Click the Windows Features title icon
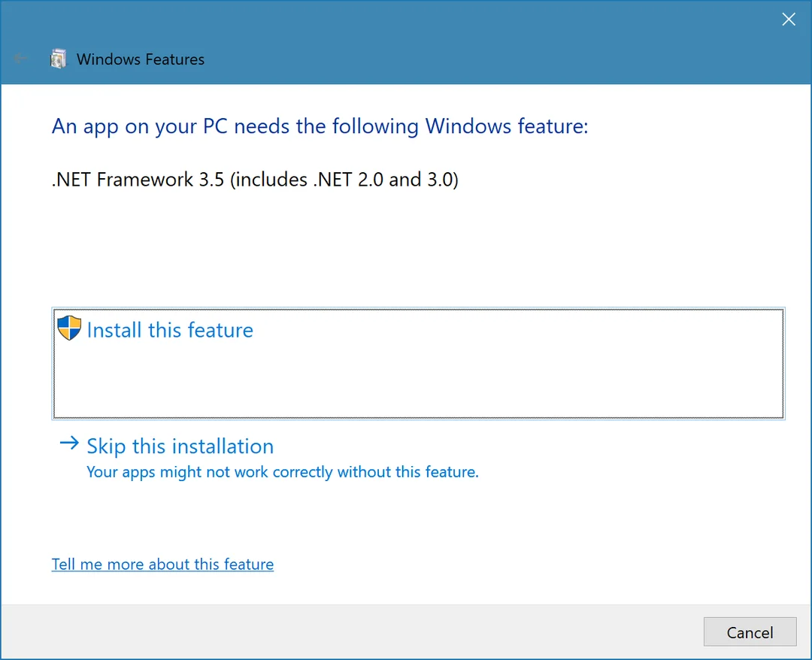Viewport: 812px width, 660px height. [x=58, y=59]
